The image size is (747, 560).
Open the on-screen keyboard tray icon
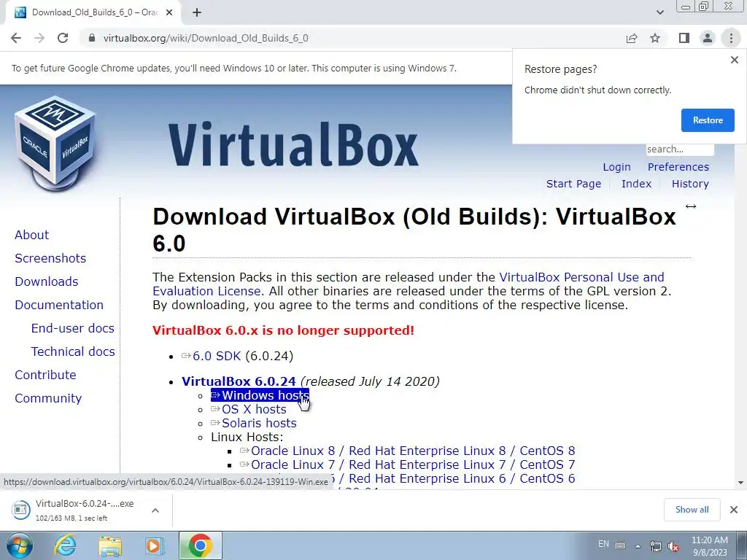click(x=620, y=545)
